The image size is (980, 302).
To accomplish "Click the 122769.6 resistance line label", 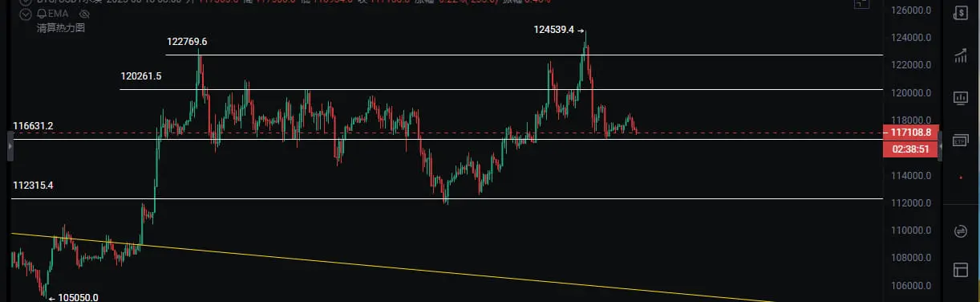I will [187, 42].
